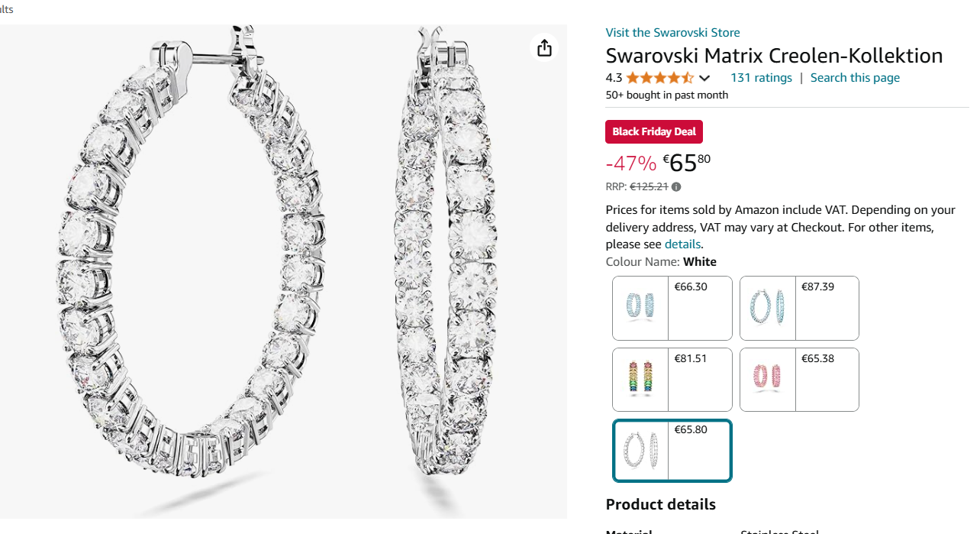Follow the VAT details link
980x534 pixels.
(x=682, y=244)
